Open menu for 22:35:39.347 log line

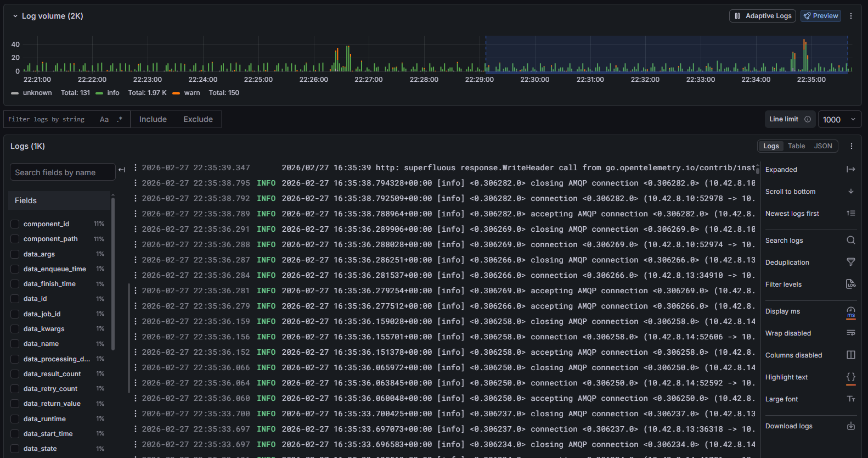pyautogui.click(x=136, y=167)
